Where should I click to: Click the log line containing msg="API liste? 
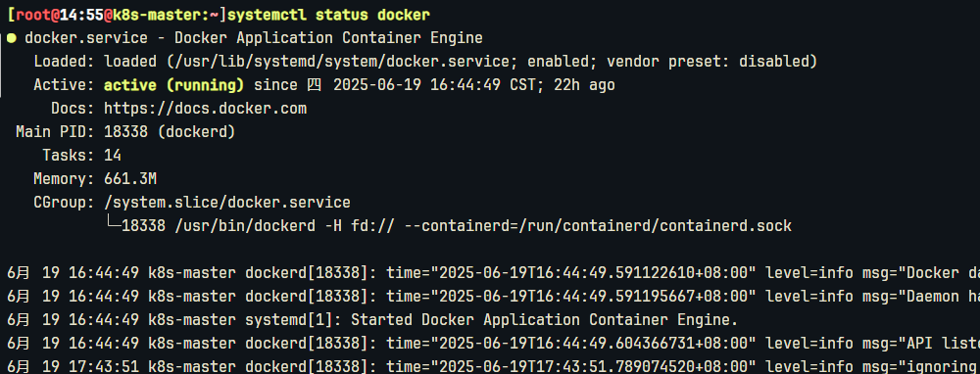pyautogui.click(x=490, y=344)
